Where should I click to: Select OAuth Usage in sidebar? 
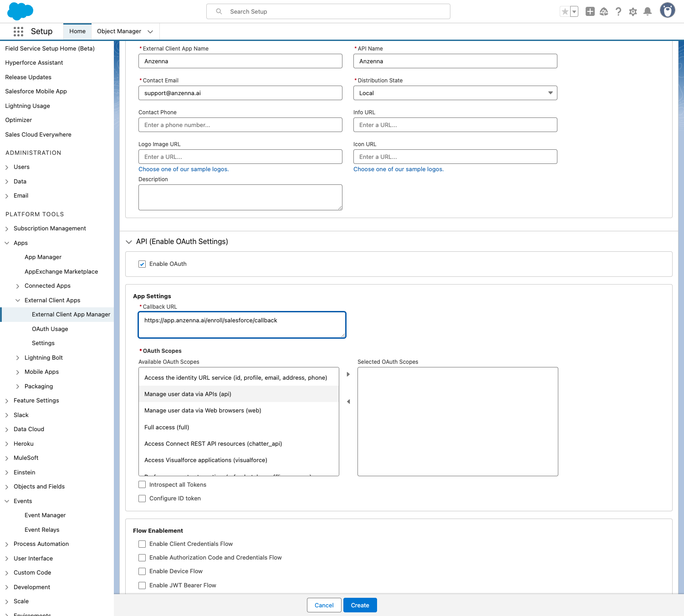point(50,329)
